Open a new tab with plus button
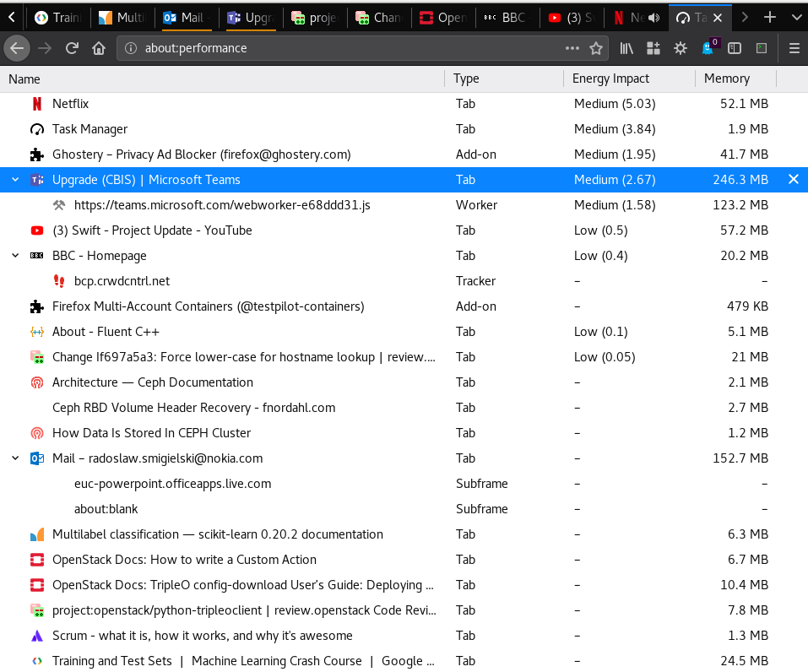 coord(770,18)
